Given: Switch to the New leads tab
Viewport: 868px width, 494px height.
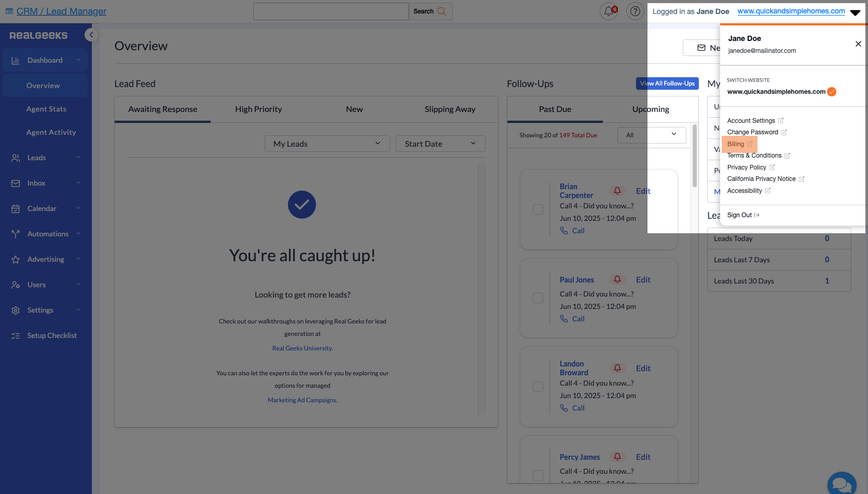Looking at the screenshot, I should [x=354, y=109].
